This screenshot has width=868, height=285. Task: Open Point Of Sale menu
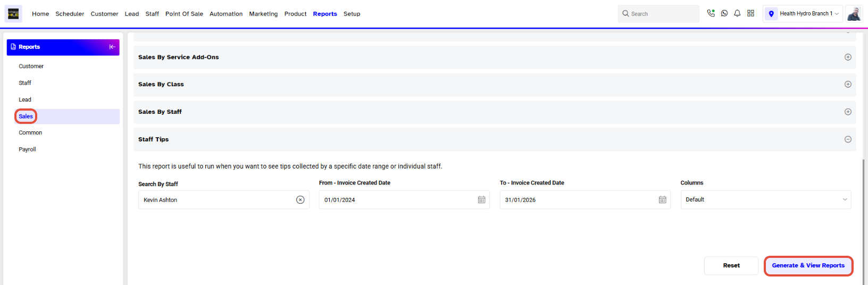click(184, 14)
